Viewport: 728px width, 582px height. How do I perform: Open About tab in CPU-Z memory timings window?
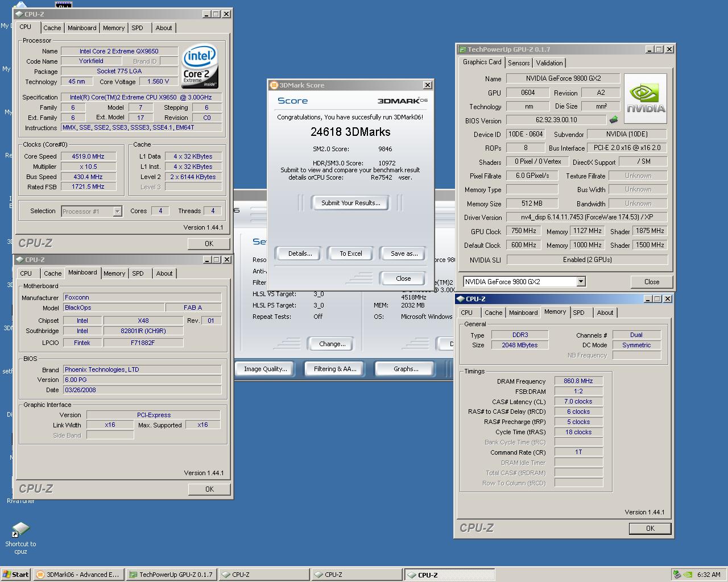[x=605, y=313]
